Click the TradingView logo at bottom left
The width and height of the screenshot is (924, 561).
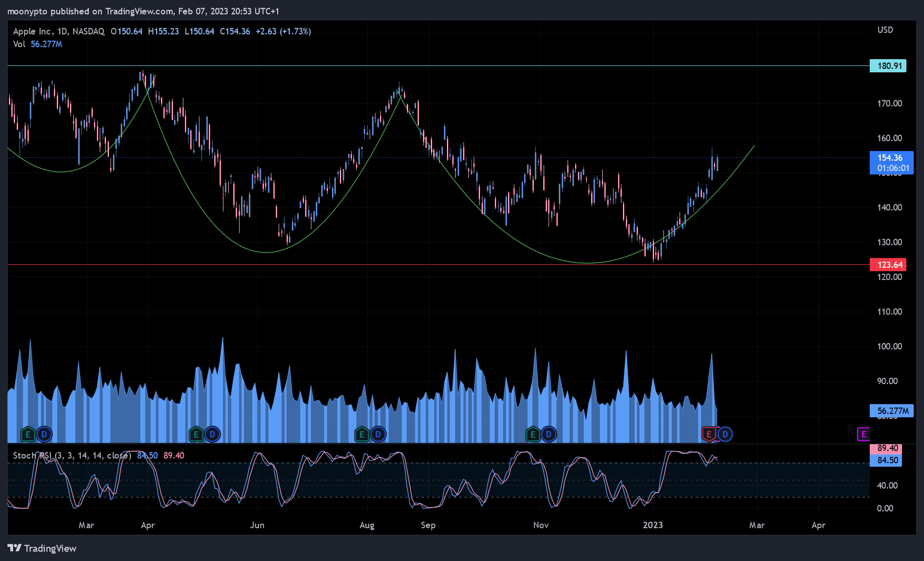[42, 548]
